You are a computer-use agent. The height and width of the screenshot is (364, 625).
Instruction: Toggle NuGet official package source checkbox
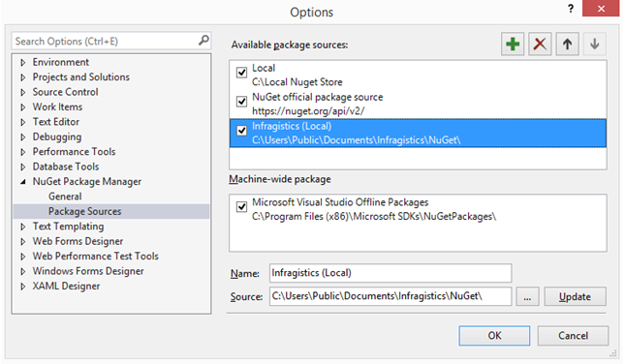[241, 102]
